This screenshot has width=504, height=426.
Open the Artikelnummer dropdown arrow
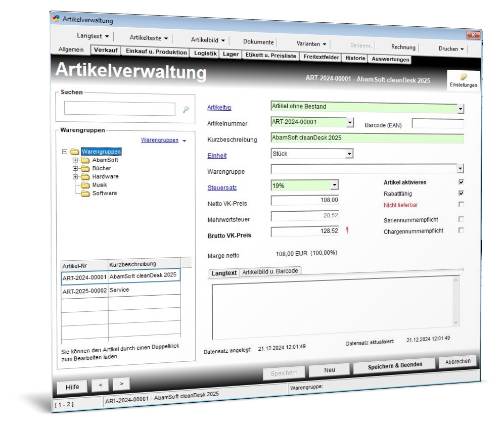point(350,122)
